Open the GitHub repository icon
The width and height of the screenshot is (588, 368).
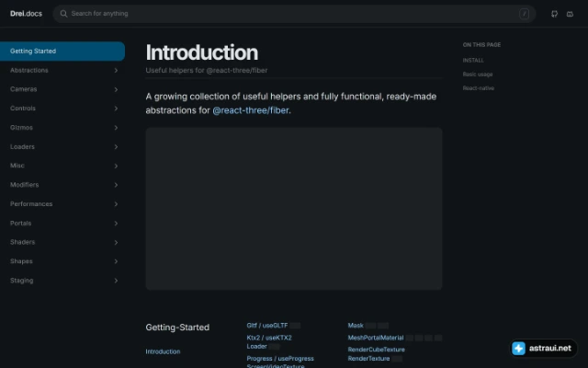pyautogui.click(x=554, y=14)
